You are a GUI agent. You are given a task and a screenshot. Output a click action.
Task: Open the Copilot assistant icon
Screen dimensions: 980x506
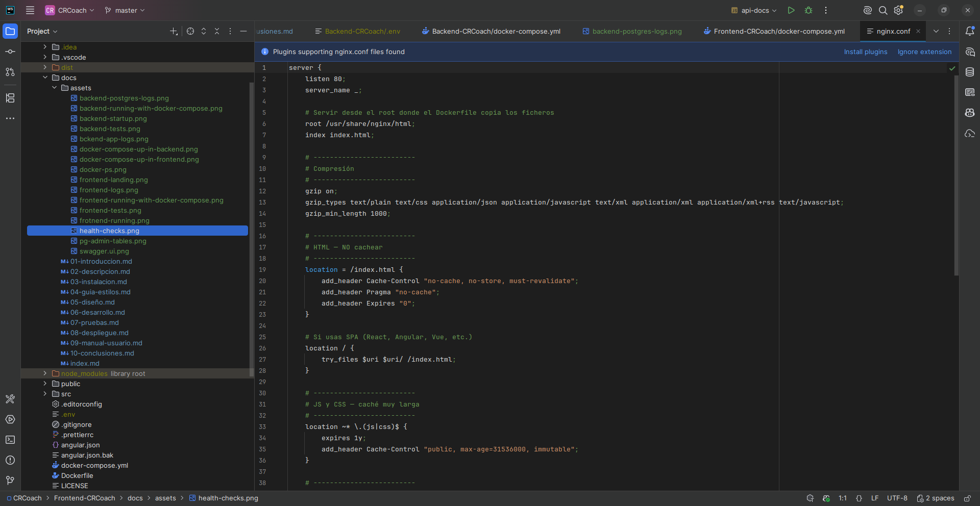coord(970,113)
